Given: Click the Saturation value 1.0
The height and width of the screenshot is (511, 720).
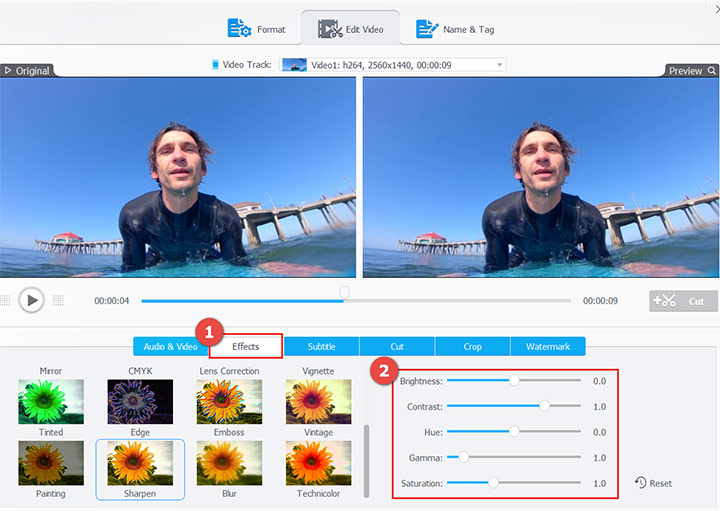Looking at the screenshot, I should point(599,483).
